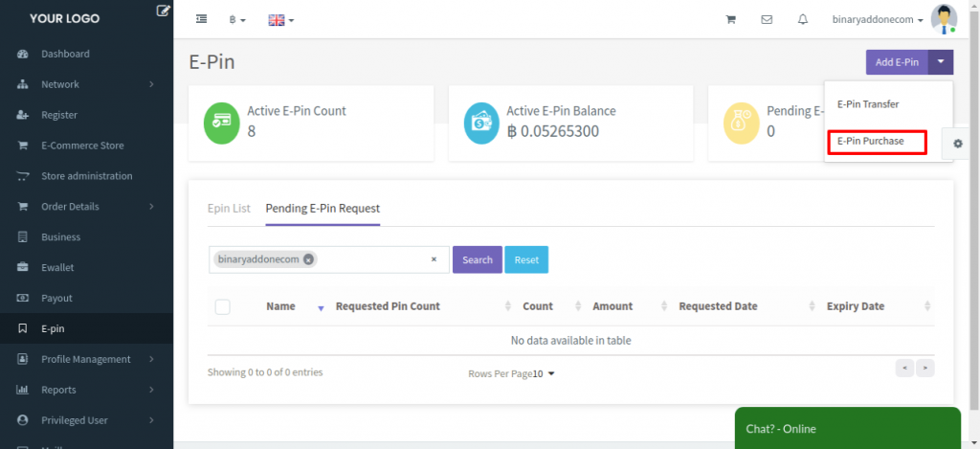The image size is (980, 449).
Task: Toggle the sidebar collapse menu icon
Action: (x=201, y=19)
